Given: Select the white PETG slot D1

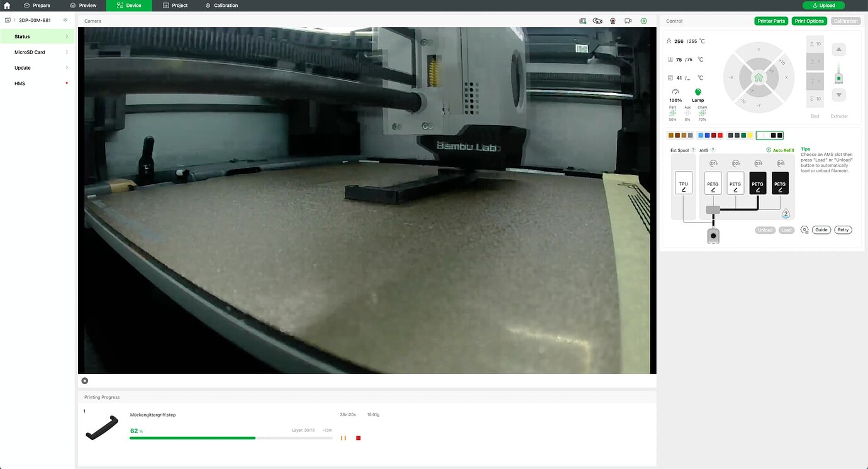Looking at the screenshot, I should (713, 183).
